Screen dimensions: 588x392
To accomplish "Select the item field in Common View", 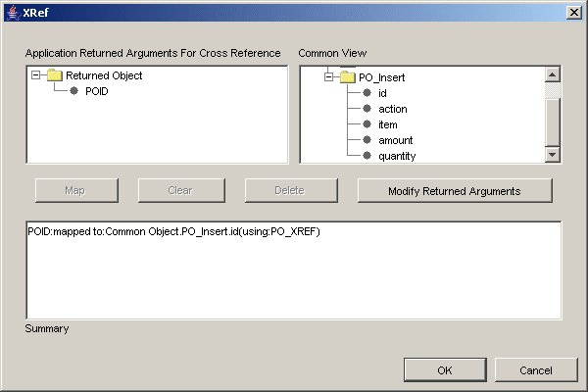I will click(388, 124).
